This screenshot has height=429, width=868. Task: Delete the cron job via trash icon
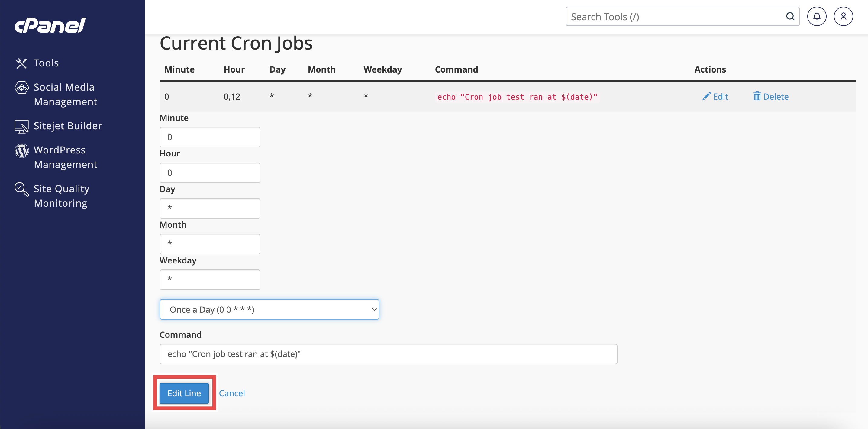tap(757, 96)
